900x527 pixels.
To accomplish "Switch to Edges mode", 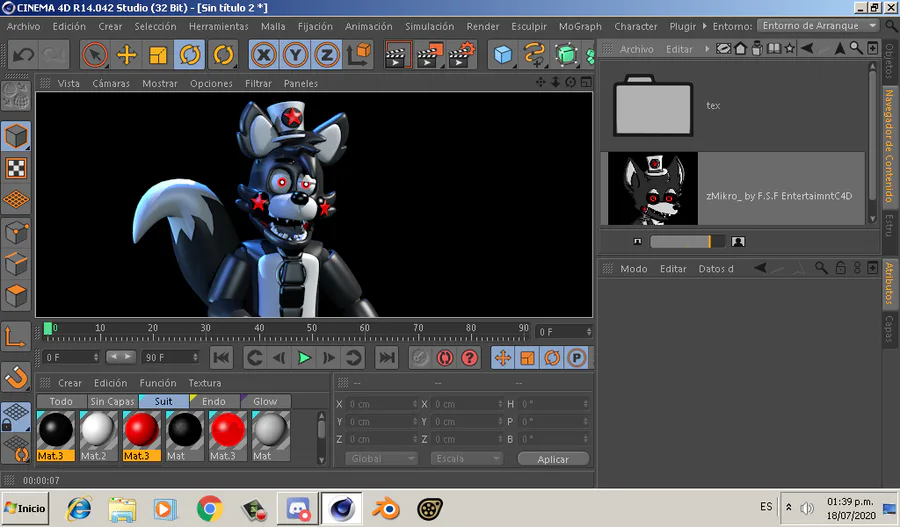I will point(15,265).
